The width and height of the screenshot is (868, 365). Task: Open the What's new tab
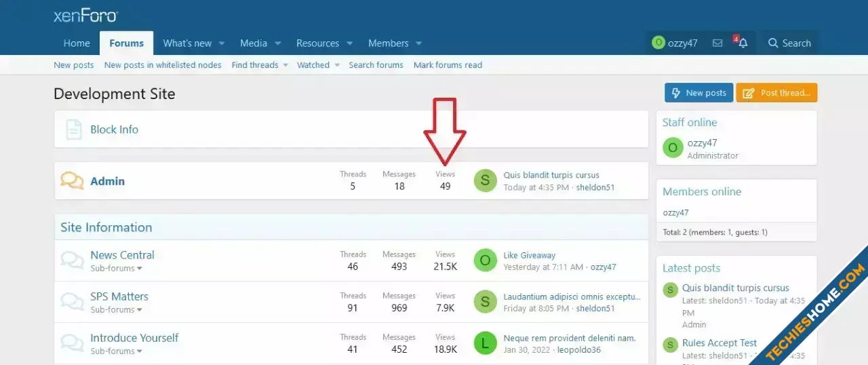(x=187, y=43)
